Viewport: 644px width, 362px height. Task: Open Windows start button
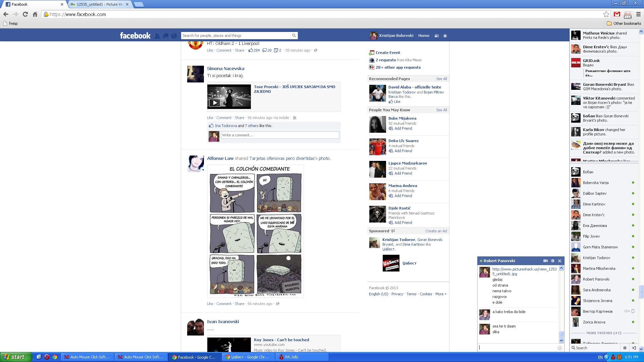16,357
